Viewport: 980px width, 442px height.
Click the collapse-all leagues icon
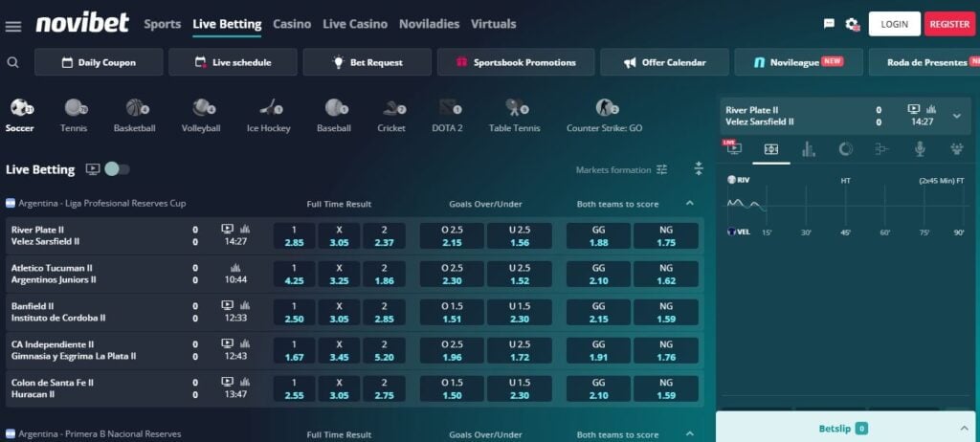pyautogui.click(x=699, y=168)
